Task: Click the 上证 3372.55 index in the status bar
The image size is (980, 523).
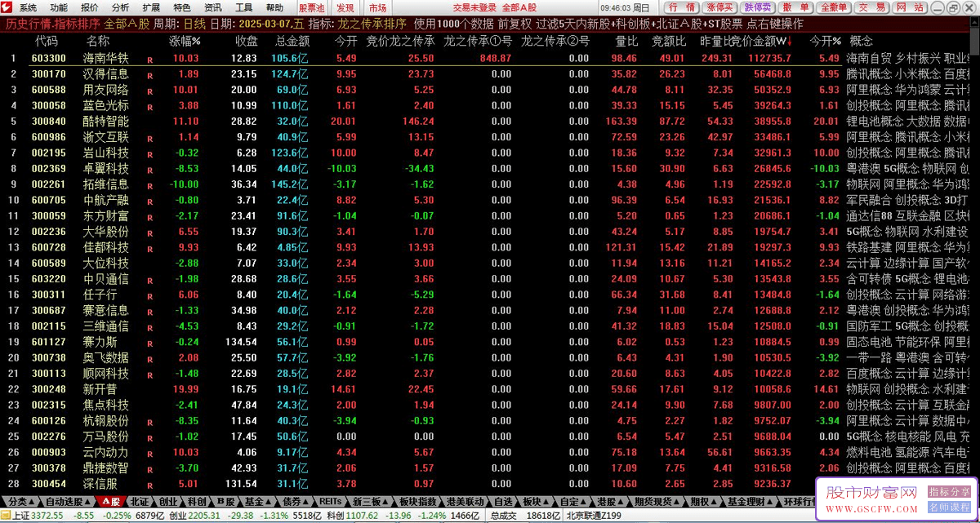Action: [38, 516]
